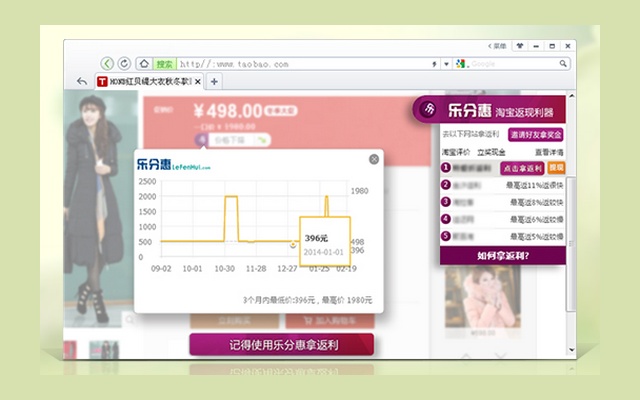Click the browser back arrow button
The height and width of the screenshot is (400, 640).
107,63
